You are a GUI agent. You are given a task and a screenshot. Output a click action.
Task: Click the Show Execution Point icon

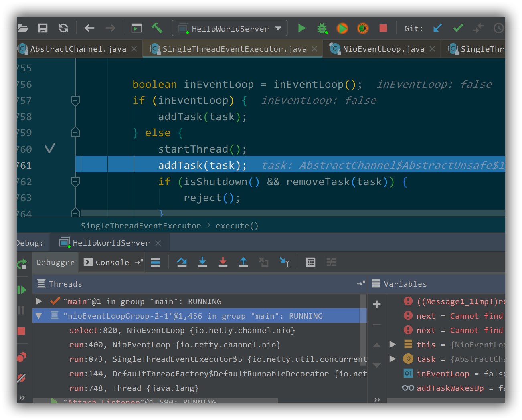coord(156,262)
